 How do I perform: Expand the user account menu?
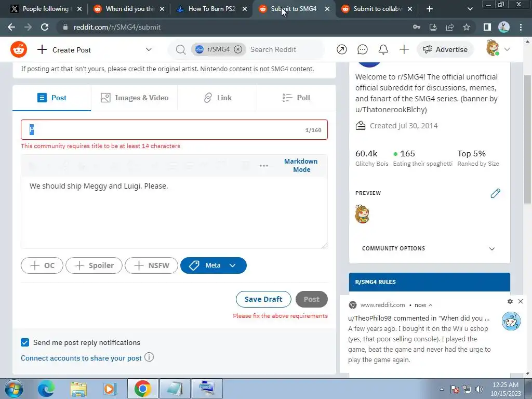[507, 49]
